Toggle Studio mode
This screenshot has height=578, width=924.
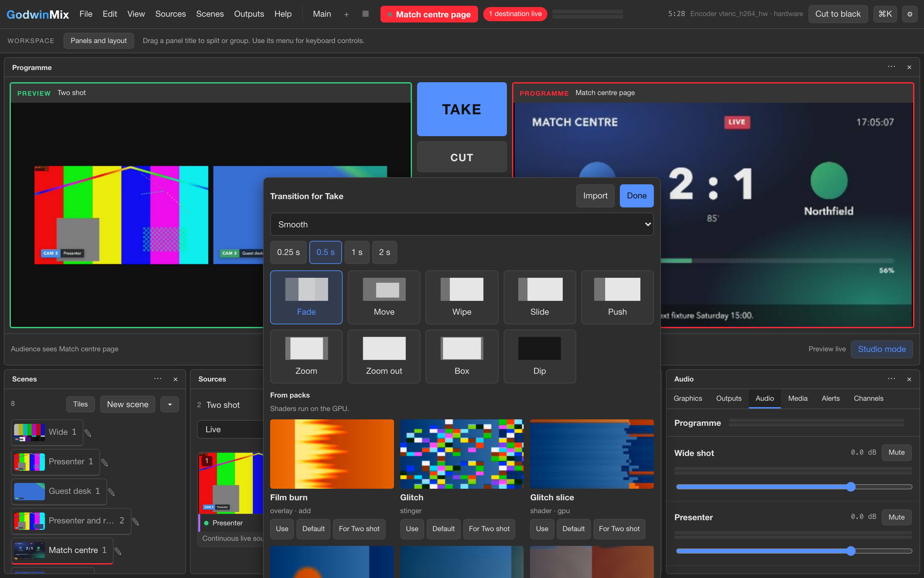(882, 349)
